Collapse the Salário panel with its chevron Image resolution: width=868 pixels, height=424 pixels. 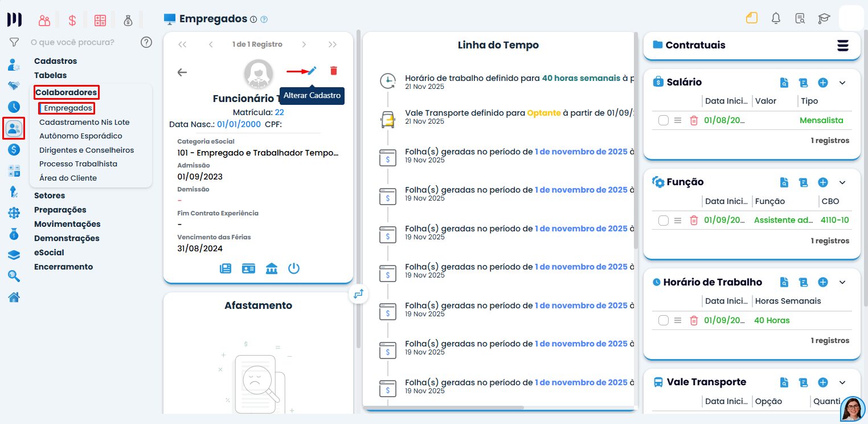(x=842, y=83)
